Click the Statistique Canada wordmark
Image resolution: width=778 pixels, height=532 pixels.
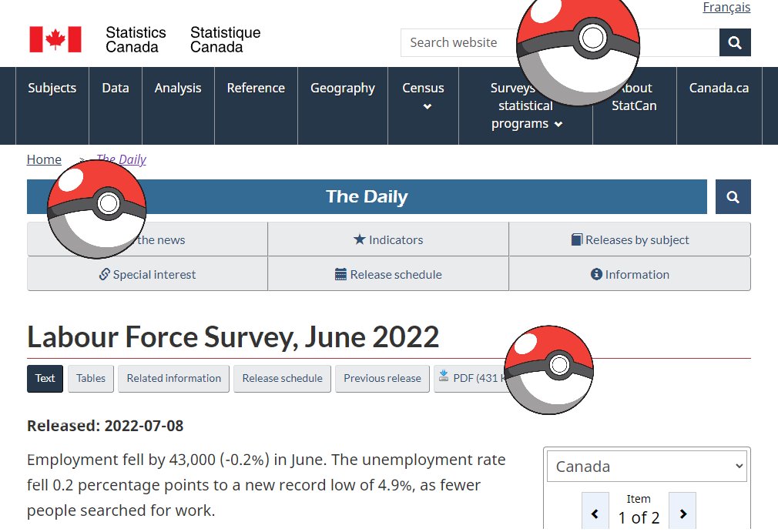(x=225, y=40)
